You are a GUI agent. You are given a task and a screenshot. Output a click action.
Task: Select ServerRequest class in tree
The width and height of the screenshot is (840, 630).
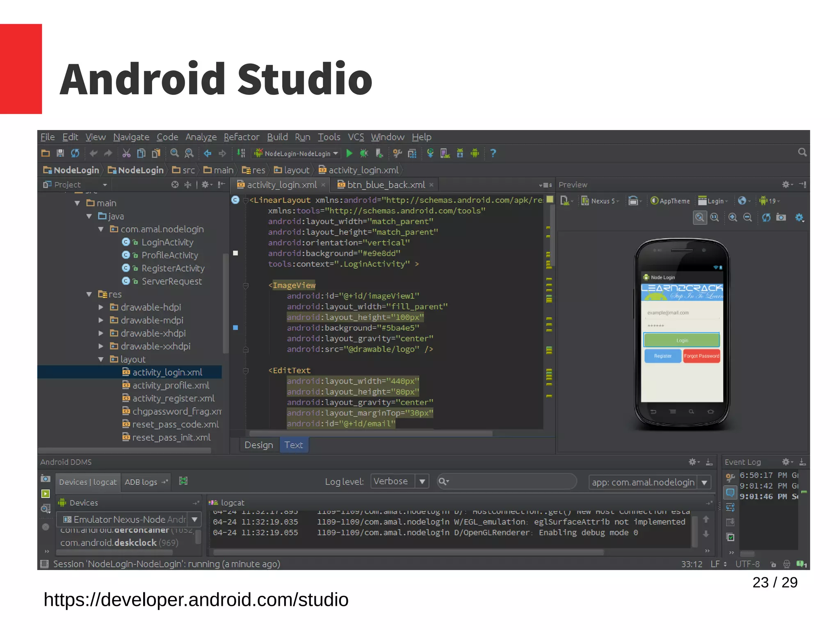pyautogui.click(x=171, y=281)
